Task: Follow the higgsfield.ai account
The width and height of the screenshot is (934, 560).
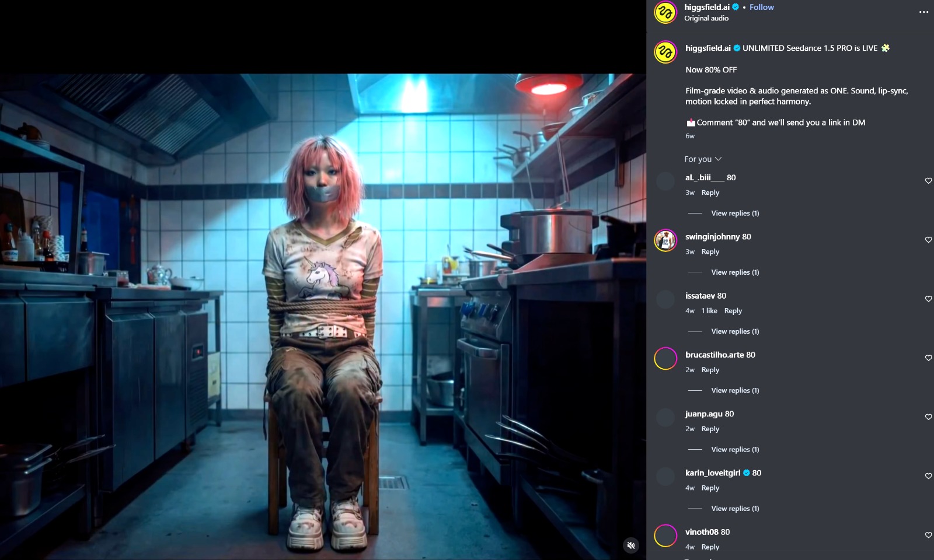Action: coord(761,7)
